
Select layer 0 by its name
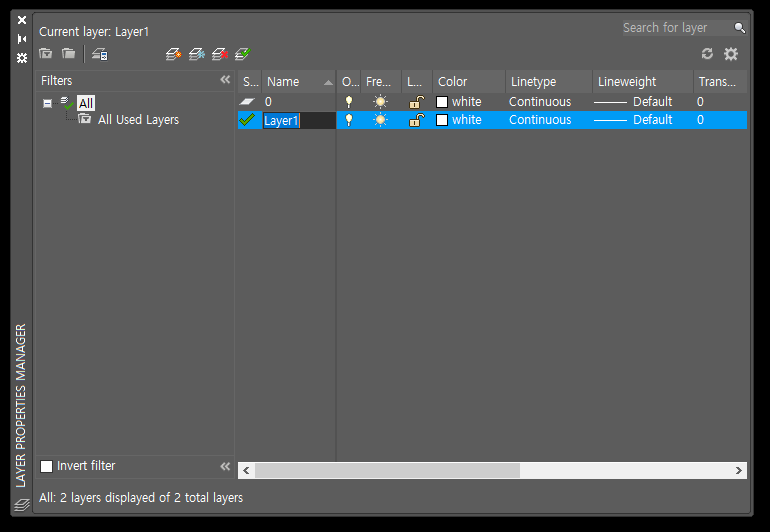(x=268, y=102)
